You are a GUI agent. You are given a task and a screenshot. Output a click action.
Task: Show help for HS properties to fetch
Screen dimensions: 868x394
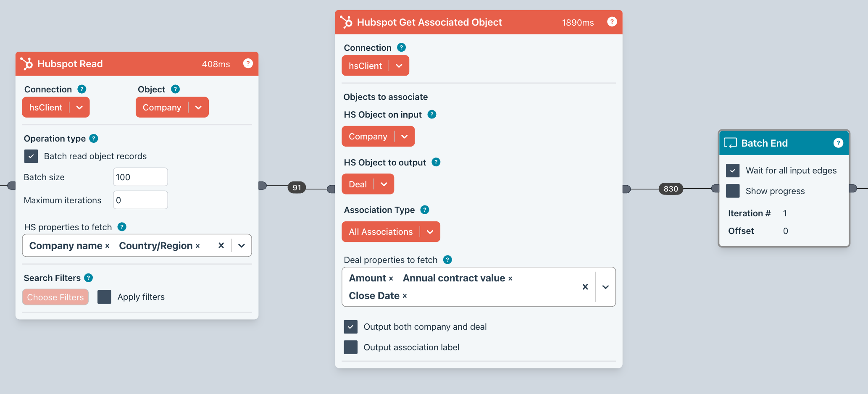coord(122,227)
